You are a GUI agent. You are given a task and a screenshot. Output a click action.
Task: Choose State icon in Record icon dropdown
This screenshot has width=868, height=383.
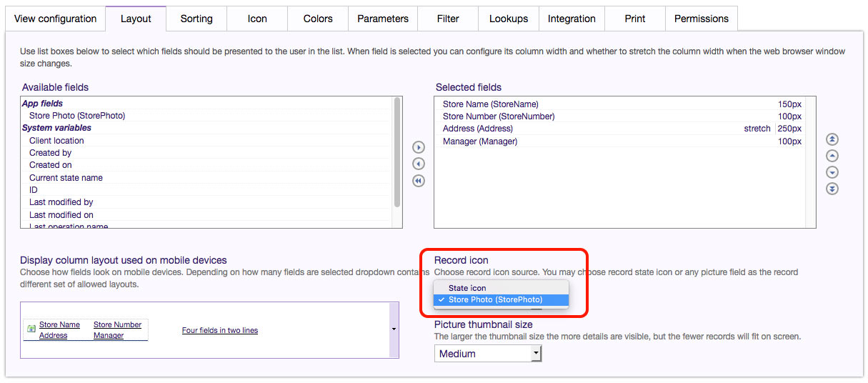(467, 288)
